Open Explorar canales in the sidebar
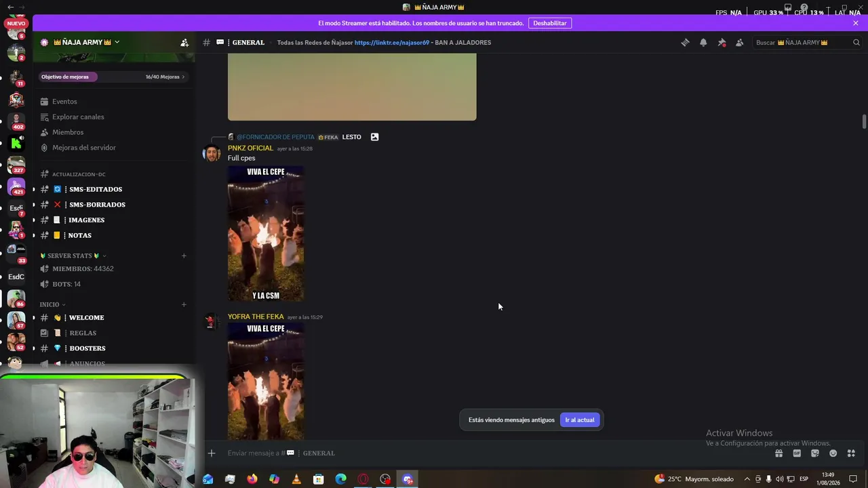868x488 pixels. pos(113,117)
